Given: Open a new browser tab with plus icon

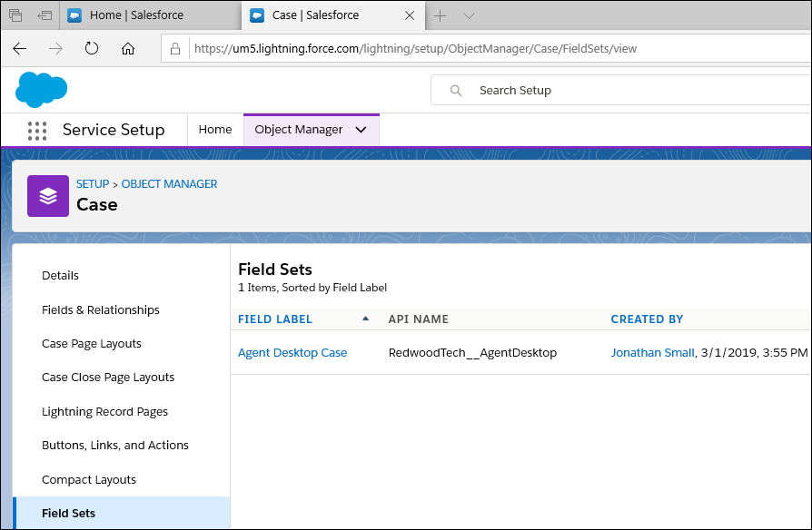Looking at the screenshot, I should (x=441, y=16).
